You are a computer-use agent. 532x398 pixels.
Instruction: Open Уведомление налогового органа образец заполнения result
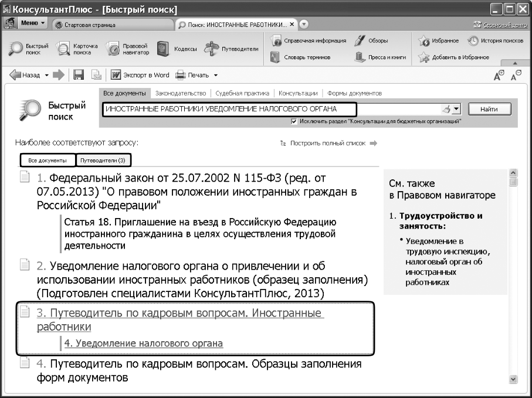tap(202, 280)
